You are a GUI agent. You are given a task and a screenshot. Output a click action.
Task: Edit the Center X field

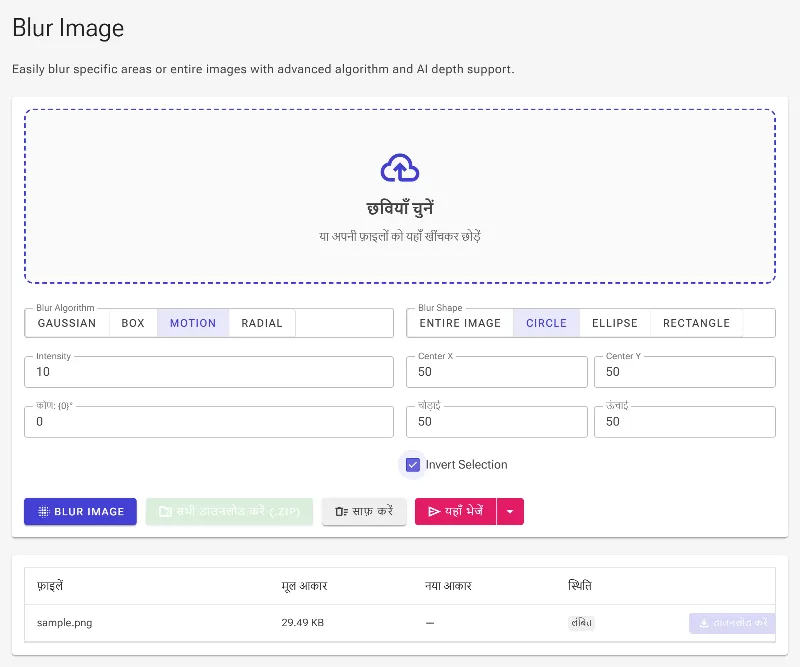coord(496,372)
